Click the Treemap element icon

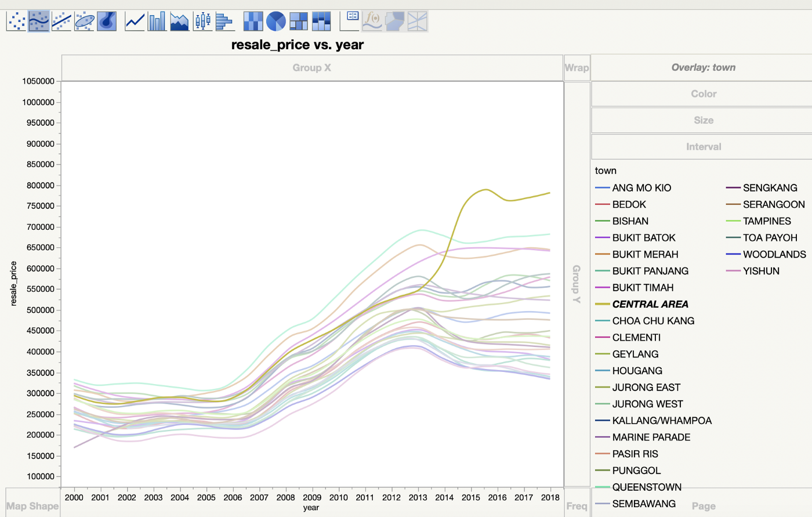click(x=299, y=21)
